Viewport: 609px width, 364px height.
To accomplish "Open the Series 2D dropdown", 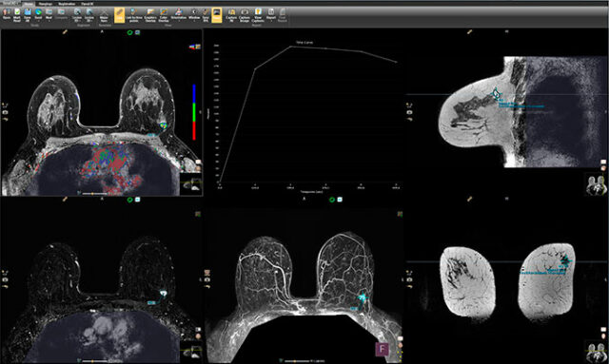I will point(89,15).
